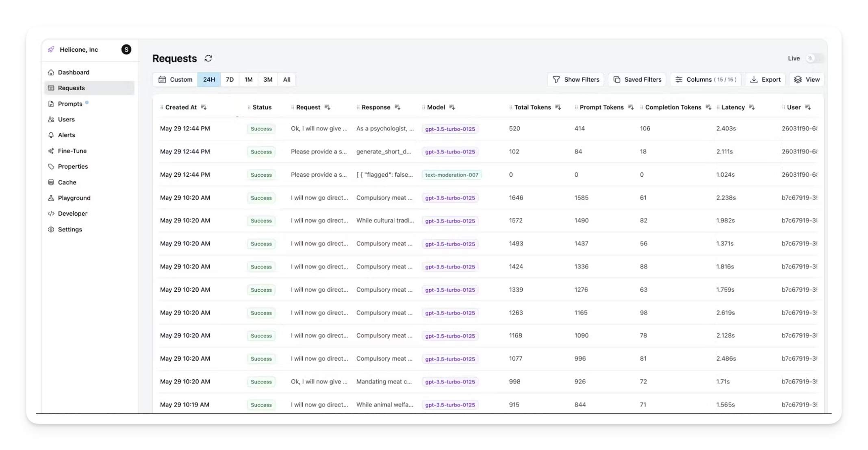Click the sort icon on User column
This screenshot has width=868, height=450.
(808, 107)
